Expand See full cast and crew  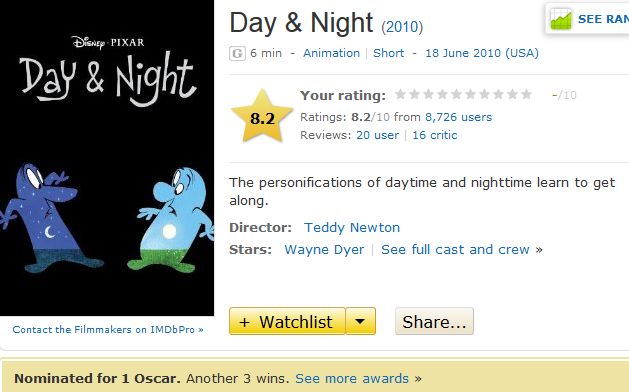coord(456,250)
